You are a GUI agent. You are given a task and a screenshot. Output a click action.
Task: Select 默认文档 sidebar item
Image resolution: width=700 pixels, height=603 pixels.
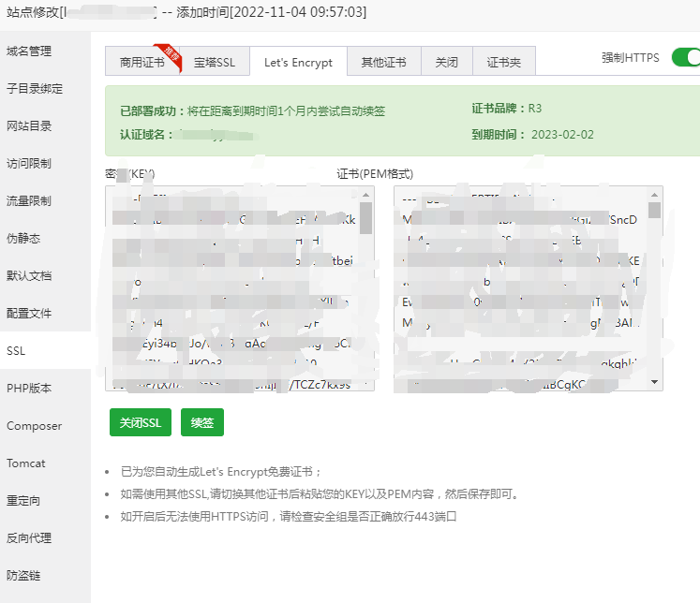pyautogui.click(x=29, y=276)
